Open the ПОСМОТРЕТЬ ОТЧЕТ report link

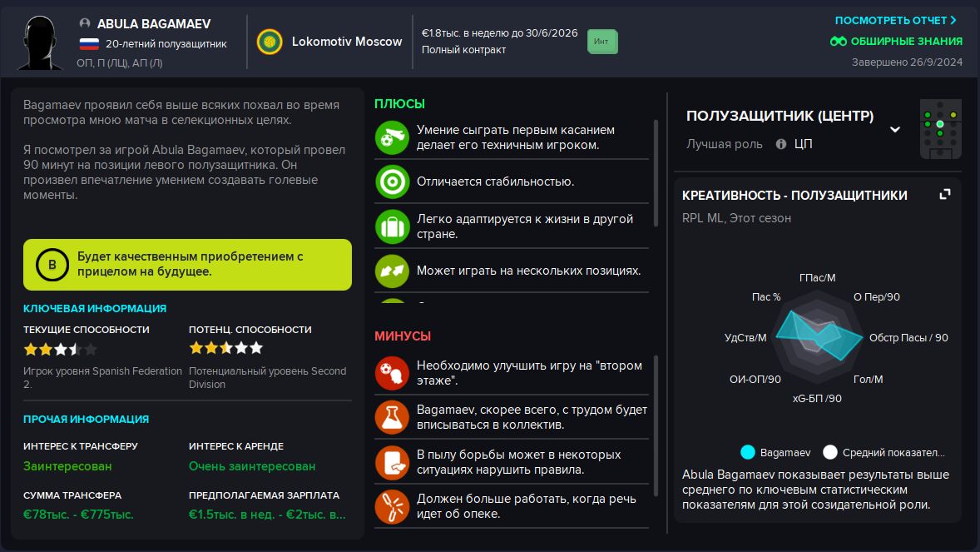[x=895, y=20]
